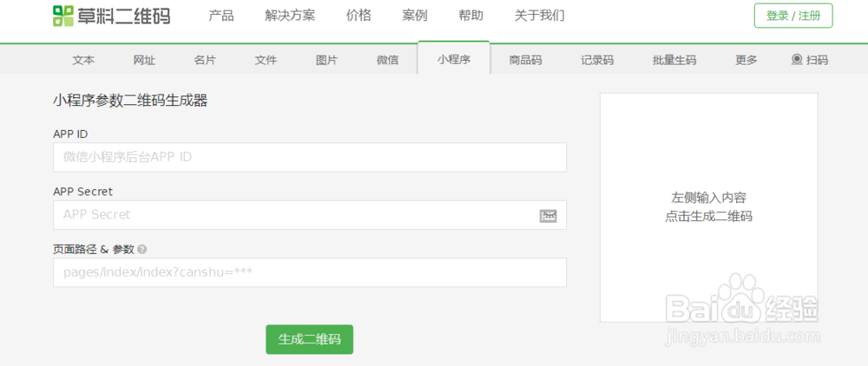Click the 草料二维码 logo

click(111, 16)
